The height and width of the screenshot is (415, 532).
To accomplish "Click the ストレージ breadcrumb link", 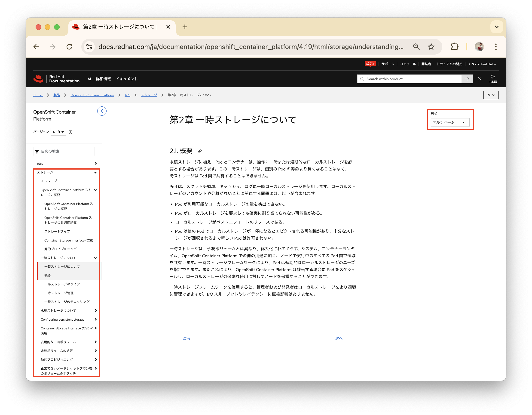I will [x=149, y=95].
